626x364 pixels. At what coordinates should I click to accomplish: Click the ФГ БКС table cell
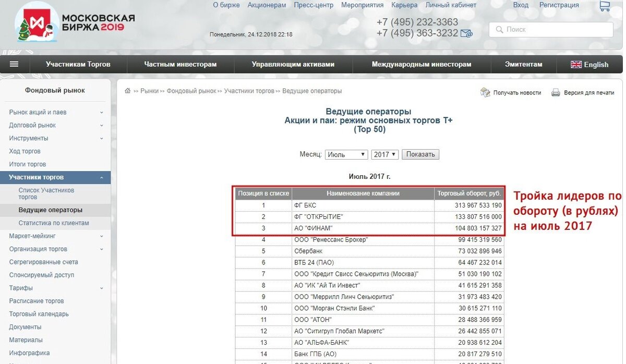[x=363, y=205]
